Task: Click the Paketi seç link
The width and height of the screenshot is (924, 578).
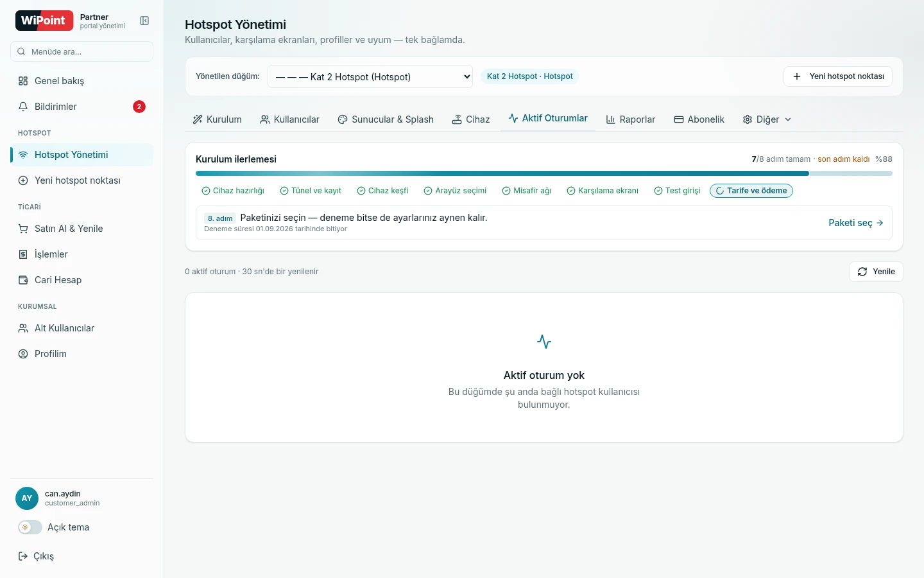Action: tap(856, 223)
